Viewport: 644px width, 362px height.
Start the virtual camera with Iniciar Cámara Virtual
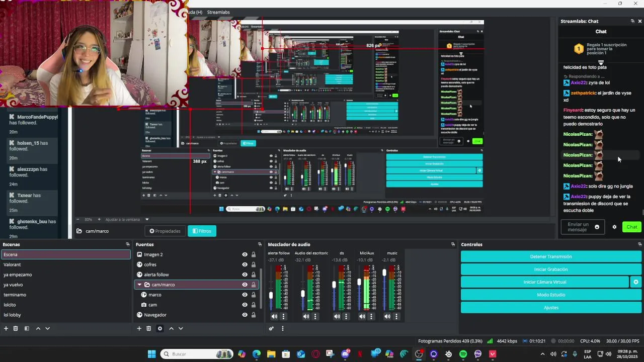545,282
